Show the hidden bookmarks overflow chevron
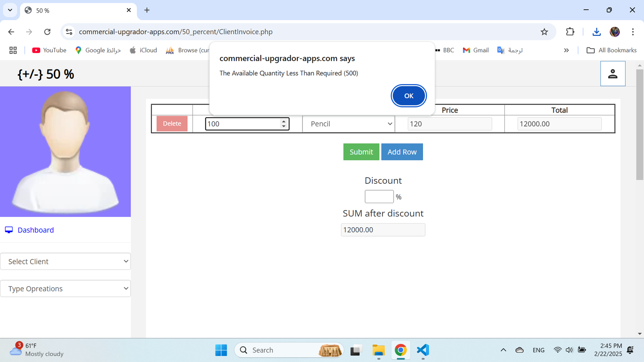 566,50
